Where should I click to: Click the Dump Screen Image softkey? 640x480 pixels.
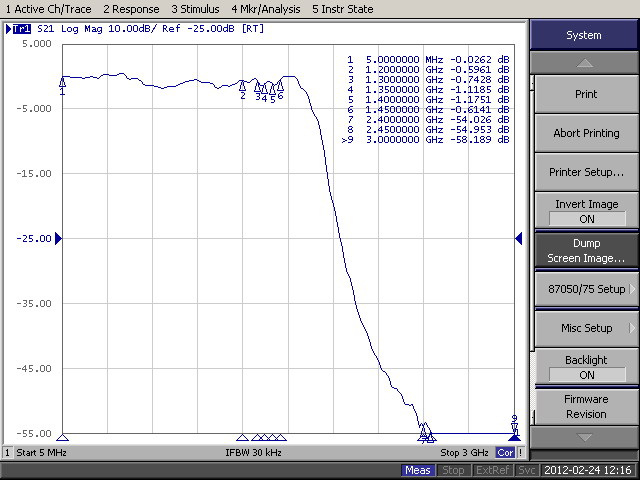(586, 250)
